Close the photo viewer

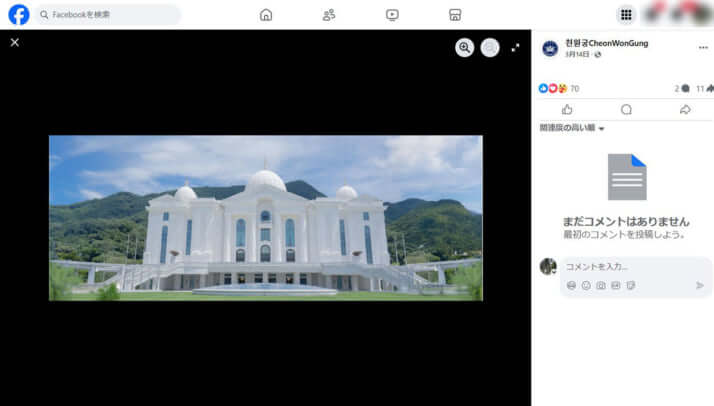14,42
